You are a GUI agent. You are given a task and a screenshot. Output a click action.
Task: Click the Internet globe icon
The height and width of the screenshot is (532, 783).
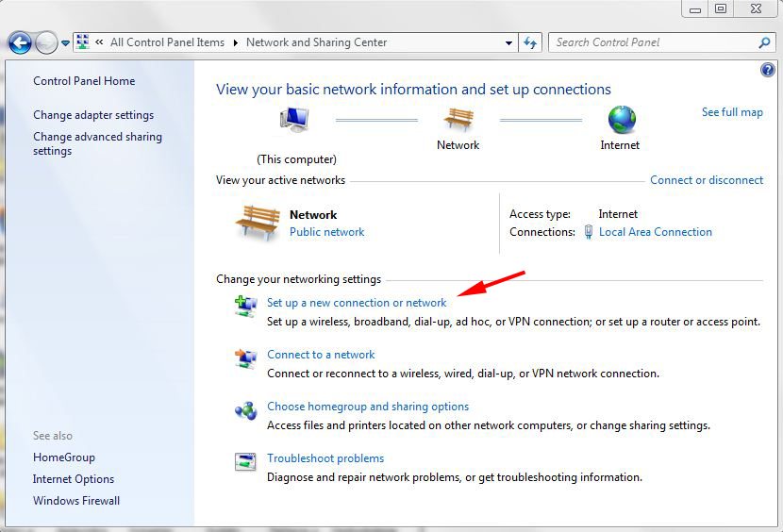(622, 120)
